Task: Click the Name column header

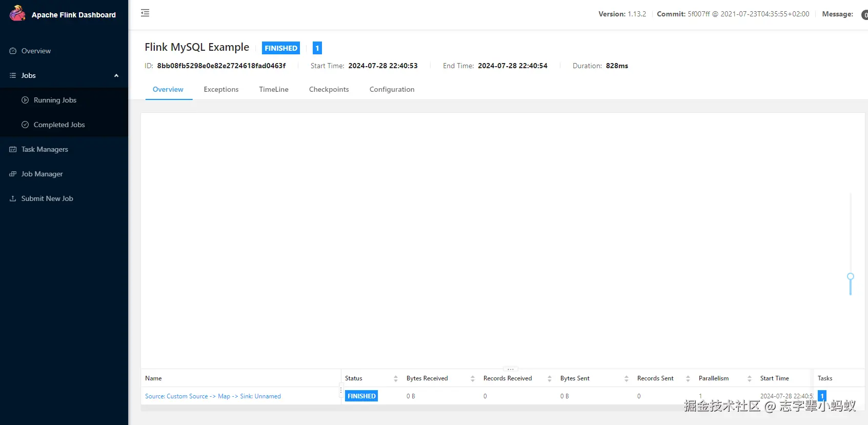Action: point(153,378)
